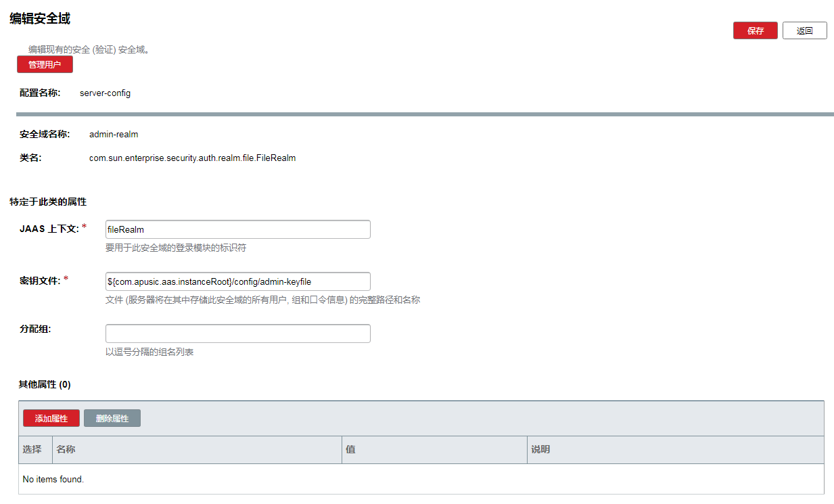Focus the JAAS 上下文 input field
Viewport: 834px width, 504px height.
[x=237, y=229]
